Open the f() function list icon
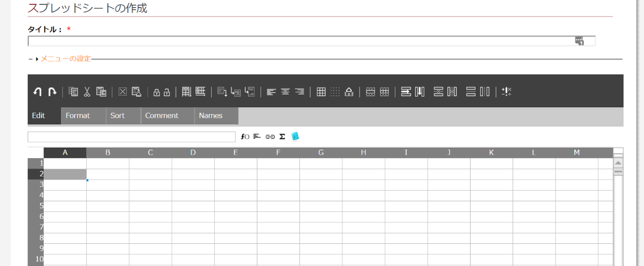 [245, 137]
